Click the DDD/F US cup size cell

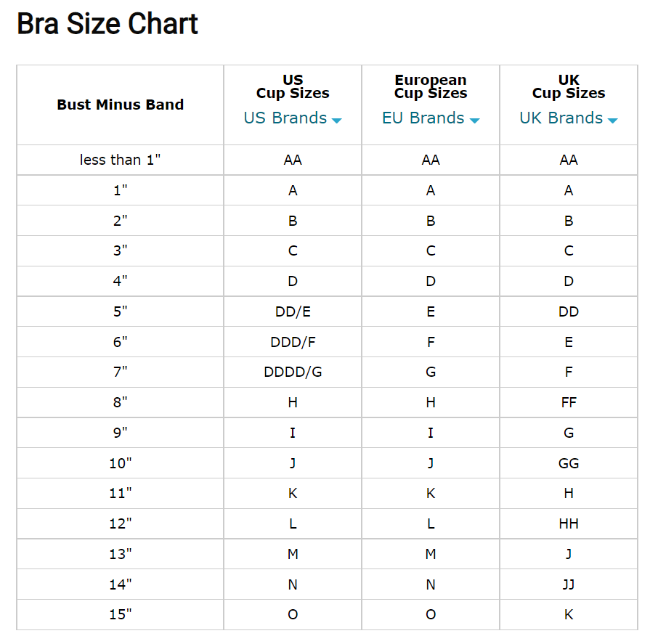click(293, 342)
